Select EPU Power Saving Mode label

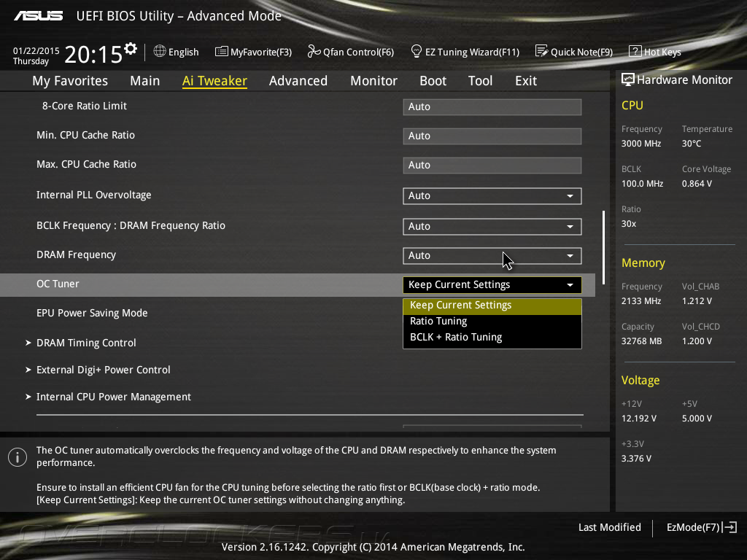tap(92, 314)
